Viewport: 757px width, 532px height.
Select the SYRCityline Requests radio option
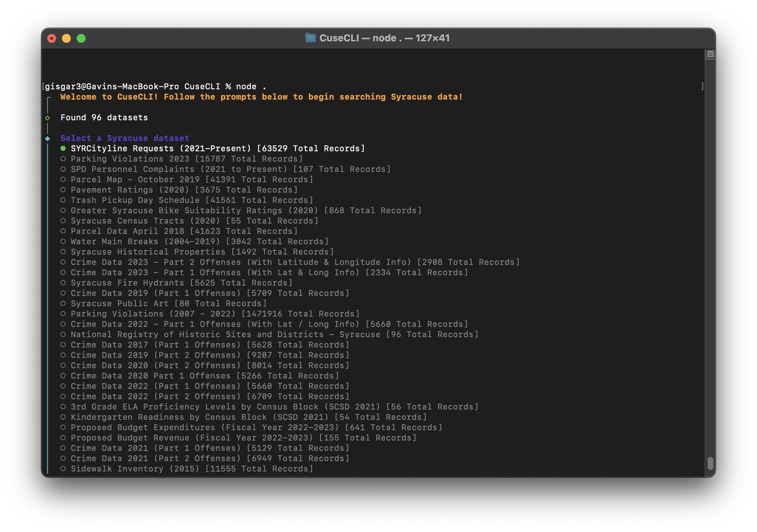click(63, 148)
